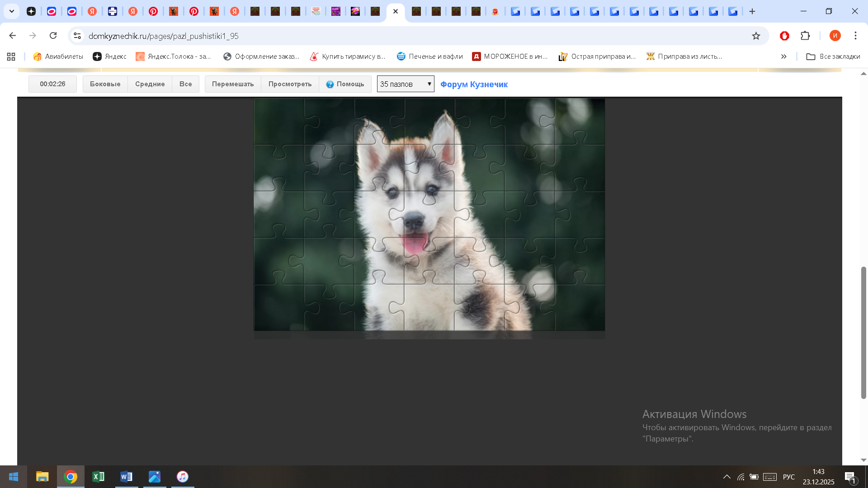Open Все закладки bookmarks folder
Viewport: 868px width, 488px height.
[833, 56]
